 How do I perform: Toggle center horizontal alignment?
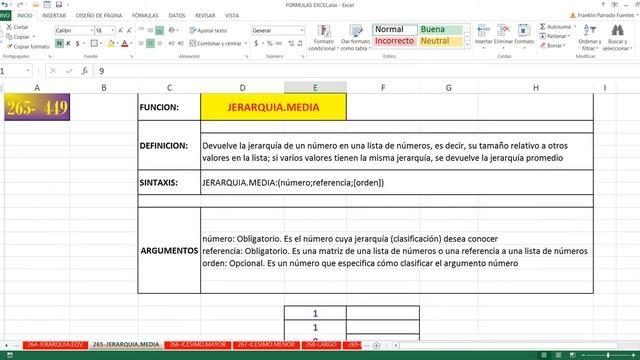pos(151,43)
